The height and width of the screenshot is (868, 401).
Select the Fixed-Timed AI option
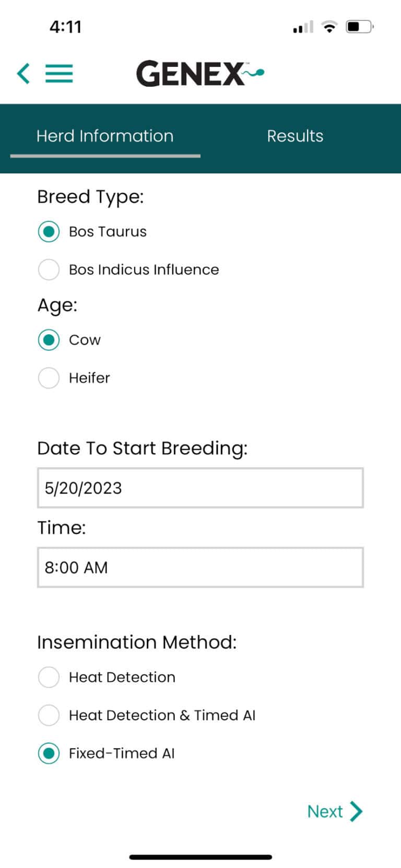point(49,753)
